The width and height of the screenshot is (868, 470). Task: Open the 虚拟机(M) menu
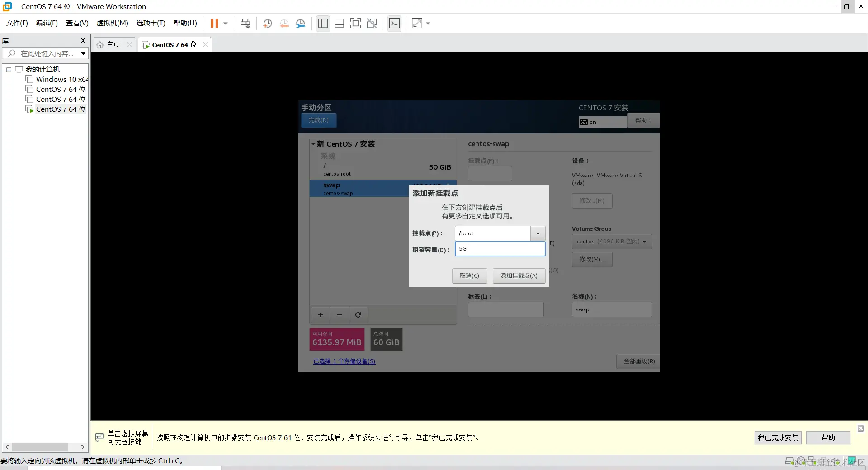(x=113, y=23)
